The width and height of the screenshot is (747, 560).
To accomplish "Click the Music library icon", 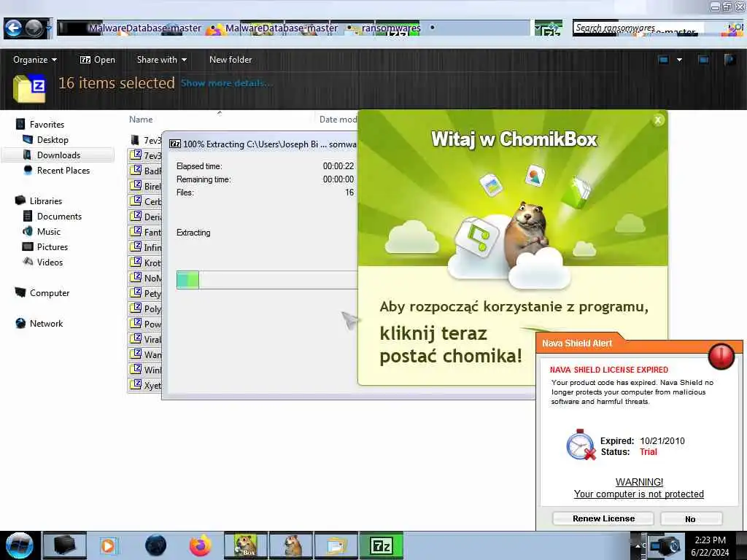I will tap(28, 231).
